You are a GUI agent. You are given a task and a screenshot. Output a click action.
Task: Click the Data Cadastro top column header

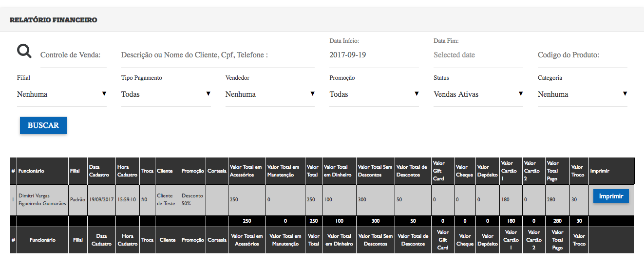coord(102,171)
